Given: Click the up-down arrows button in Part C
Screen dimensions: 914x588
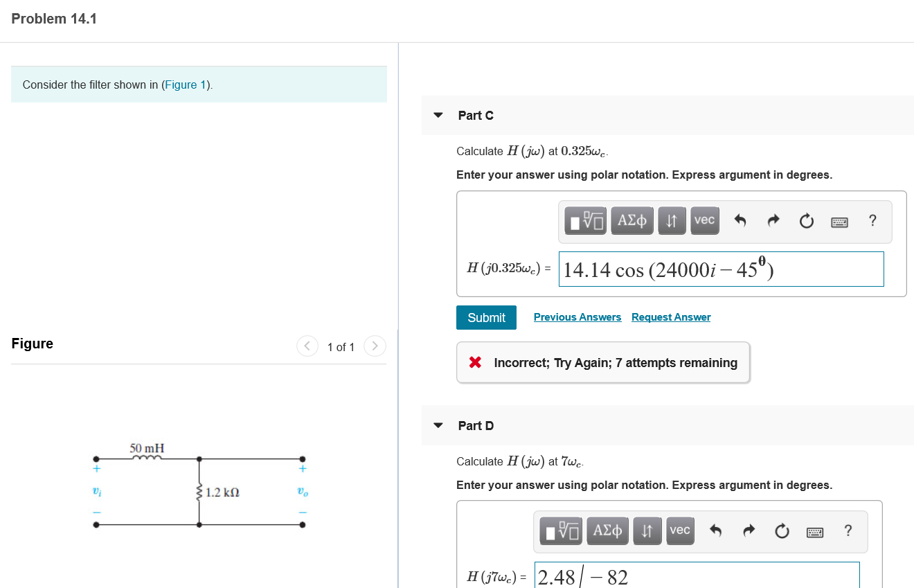Looking at the screenshot, I should click(x=671, y=221).
